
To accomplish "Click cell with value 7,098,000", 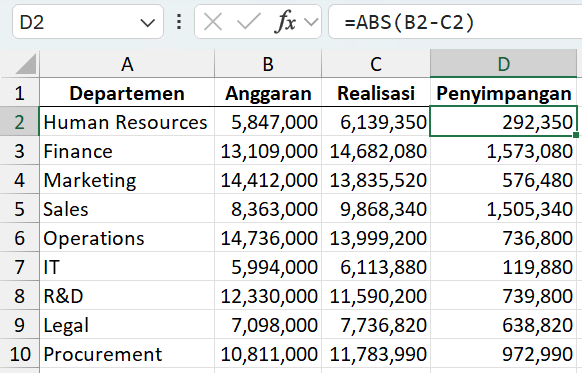I will pyautogui.click(x=268, y=324).
